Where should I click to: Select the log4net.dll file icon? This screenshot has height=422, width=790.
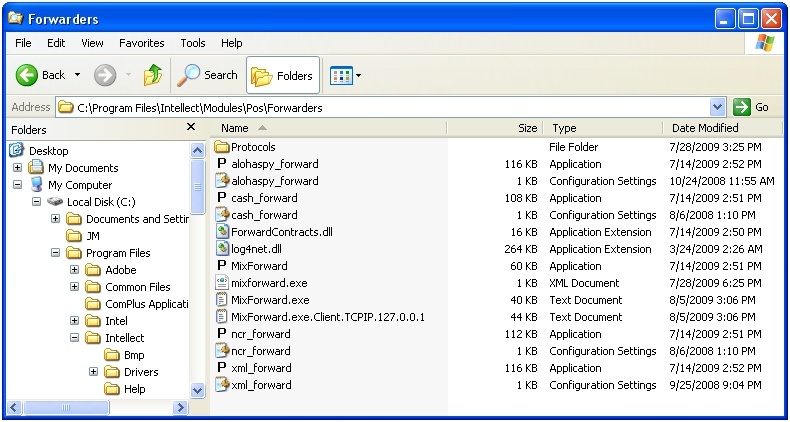tap(222, 249)
